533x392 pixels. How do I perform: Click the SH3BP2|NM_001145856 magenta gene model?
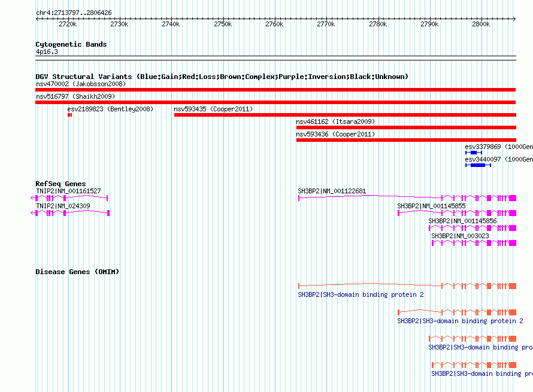point(473,228)
